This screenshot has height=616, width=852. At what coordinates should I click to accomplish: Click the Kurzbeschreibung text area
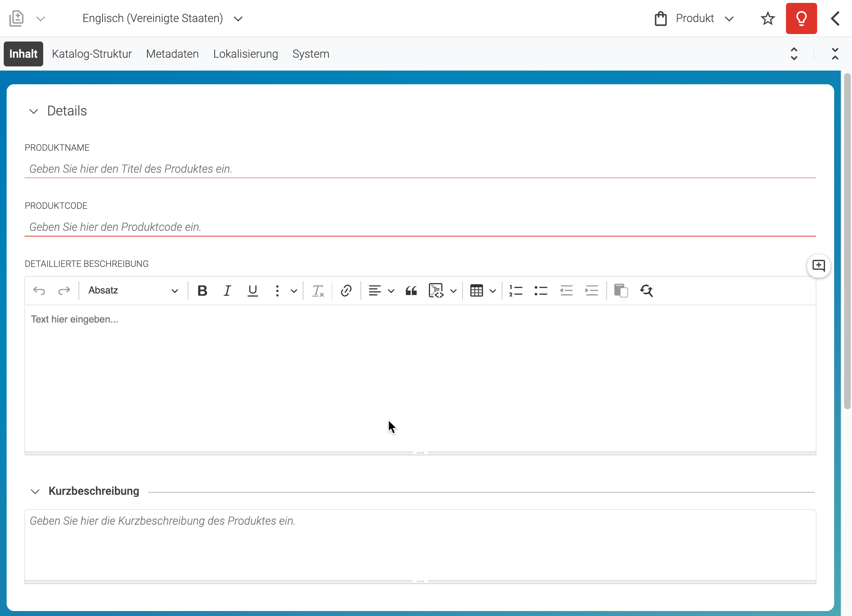[x=420, y=545]
